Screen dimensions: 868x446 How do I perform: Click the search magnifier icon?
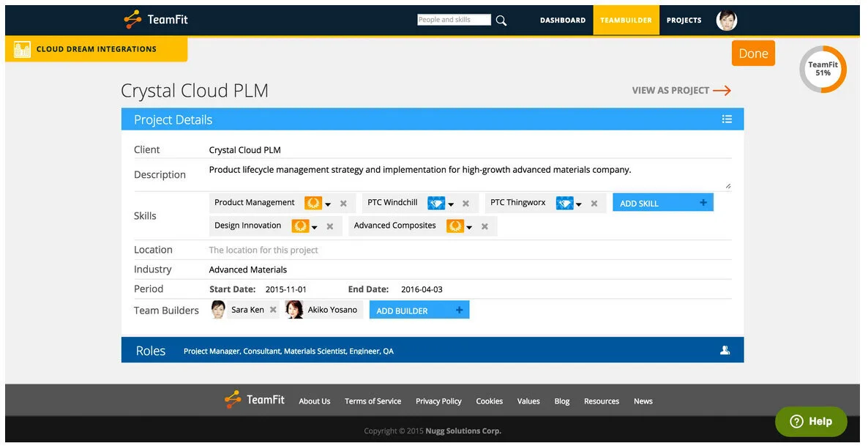tap(501, 21)
